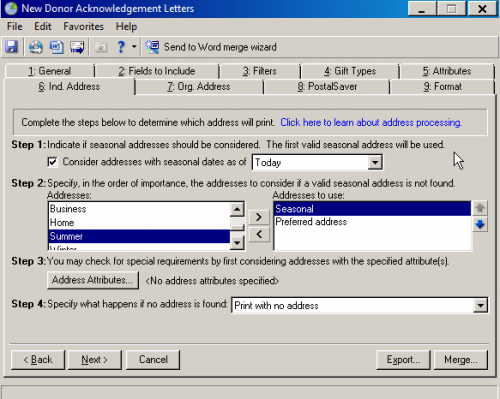Viewport: 500px width, 399px height.
Task: Click the Save floppy disk icon
Action: click(11, 47)
